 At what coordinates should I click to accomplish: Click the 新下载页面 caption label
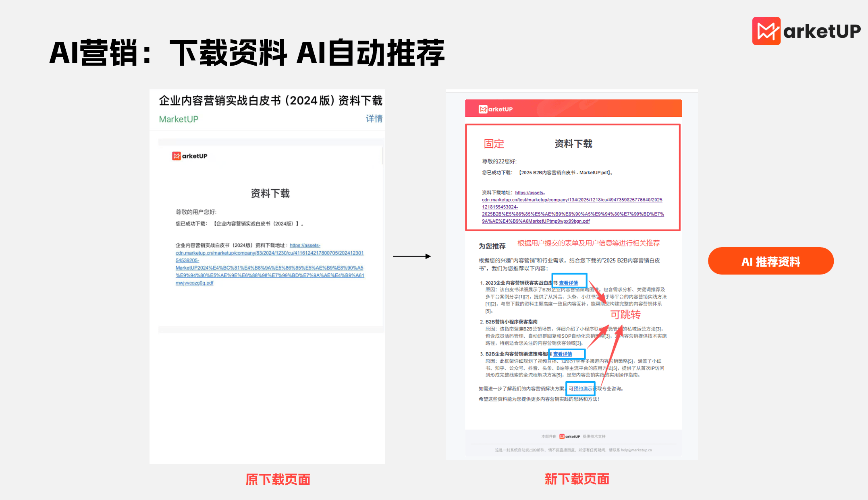point(577,479)
